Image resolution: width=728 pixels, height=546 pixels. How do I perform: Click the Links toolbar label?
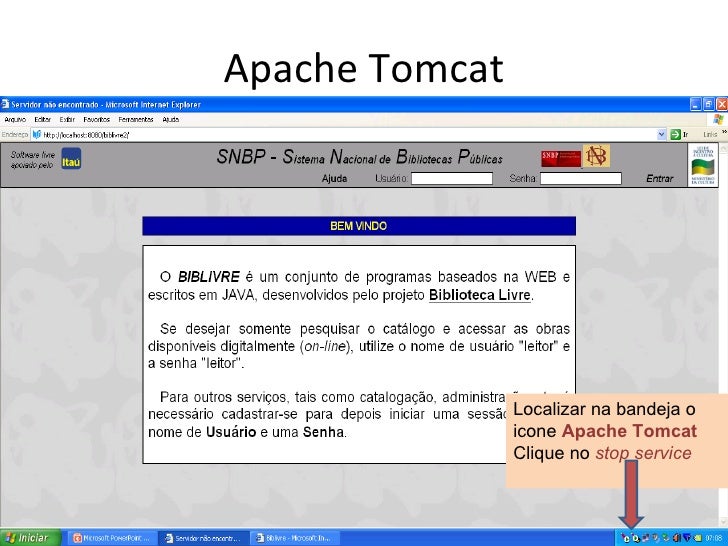[710, 135]
